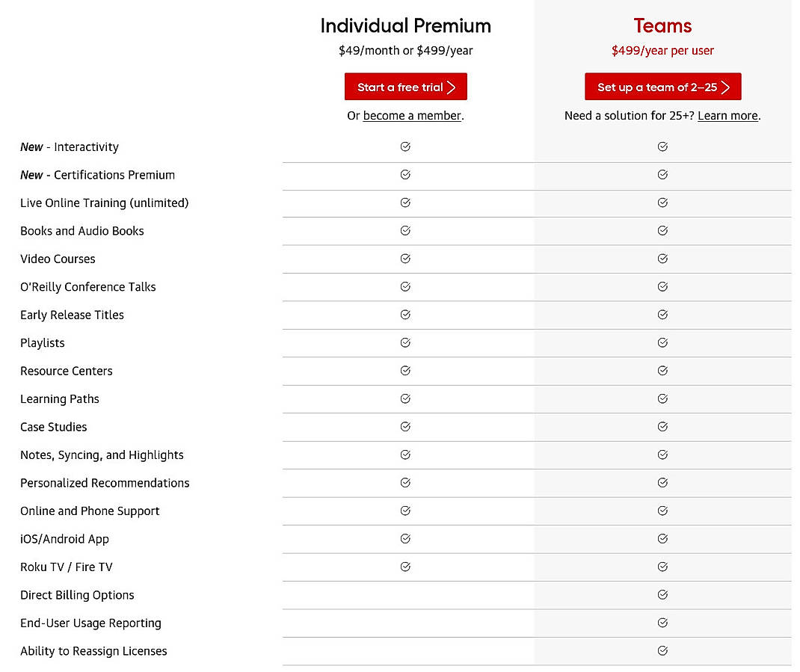The height and width of the screenshot is (672, 800).
Task: Click the Certifications Premium checkmark under Teams
Action: click(x=662, y=175)
